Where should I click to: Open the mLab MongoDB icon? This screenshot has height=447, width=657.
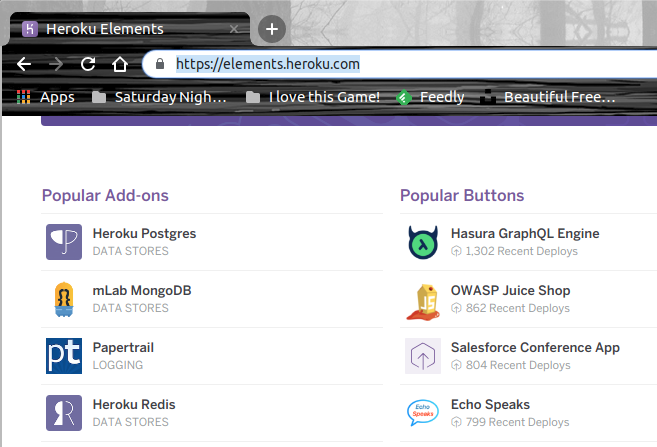[x=64, y=299]
